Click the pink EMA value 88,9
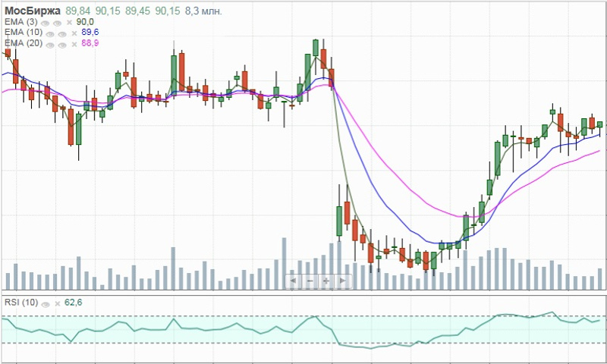 (90, 43)
